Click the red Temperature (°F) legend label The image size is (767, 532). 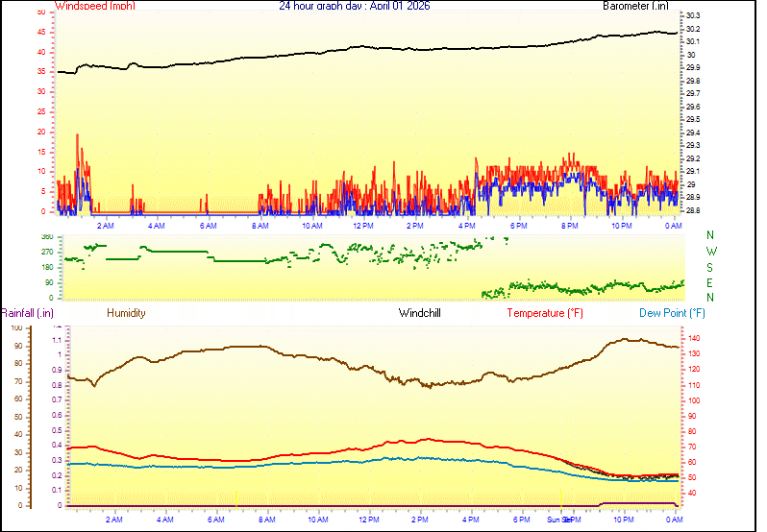click(x=545, y=313)
